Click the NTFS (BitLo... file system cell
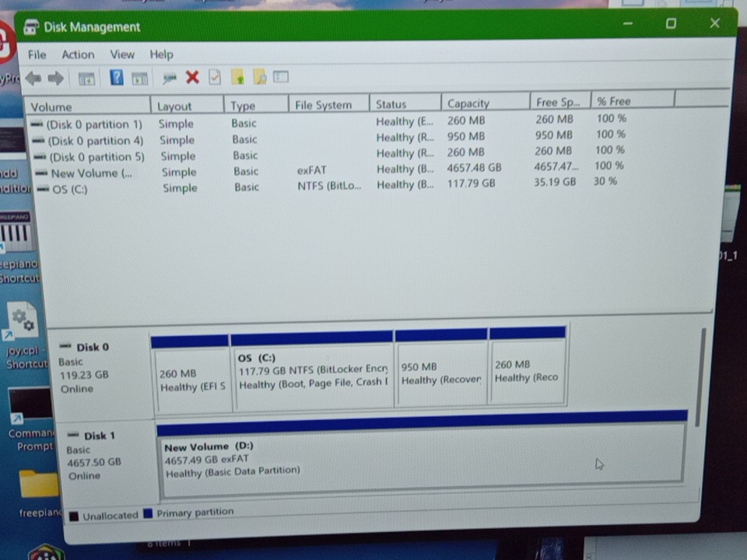The height and width of the screenshot is (560, 747). 329,186
